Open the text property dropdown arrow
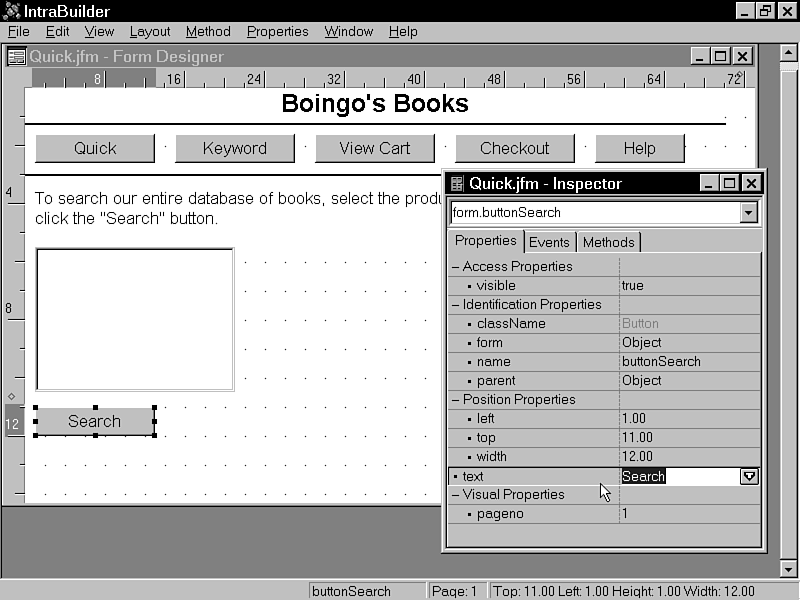This screenshot has height=600, width=800. (x=749, y=476)
